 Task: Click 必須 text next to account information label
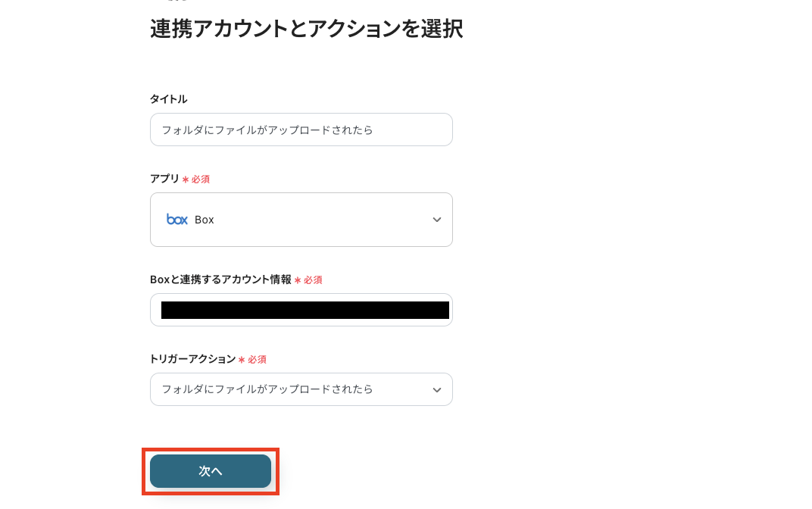click(x=313, y=280)
